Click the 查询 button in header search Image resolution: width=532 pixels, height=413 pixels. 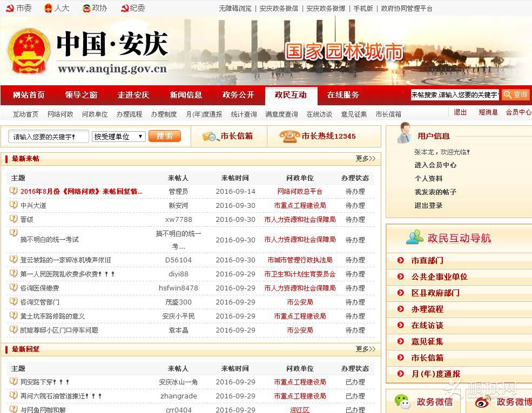click(x=514, y=94)
